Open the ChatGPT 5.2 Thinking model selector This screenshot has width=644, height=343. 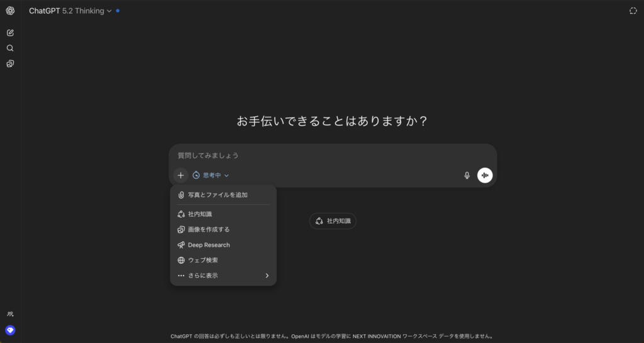[70, 11]
